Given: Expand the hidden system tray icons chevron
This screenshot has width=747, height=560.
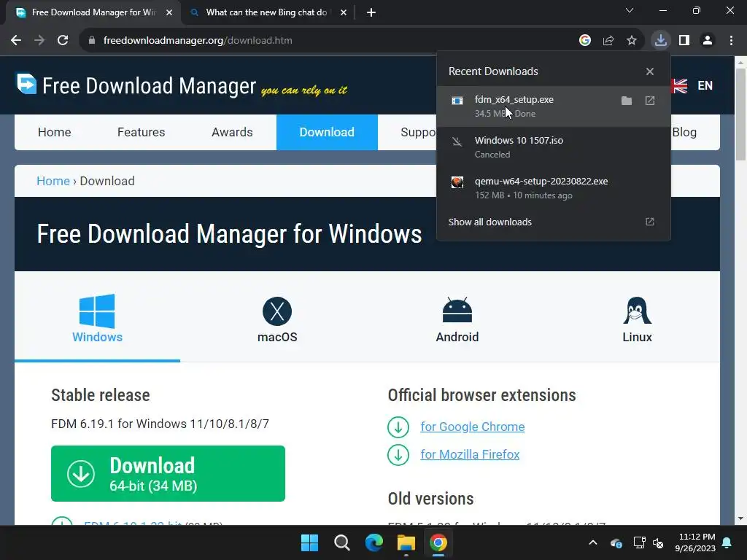Looking at the screenshot, I should [593, 542].
